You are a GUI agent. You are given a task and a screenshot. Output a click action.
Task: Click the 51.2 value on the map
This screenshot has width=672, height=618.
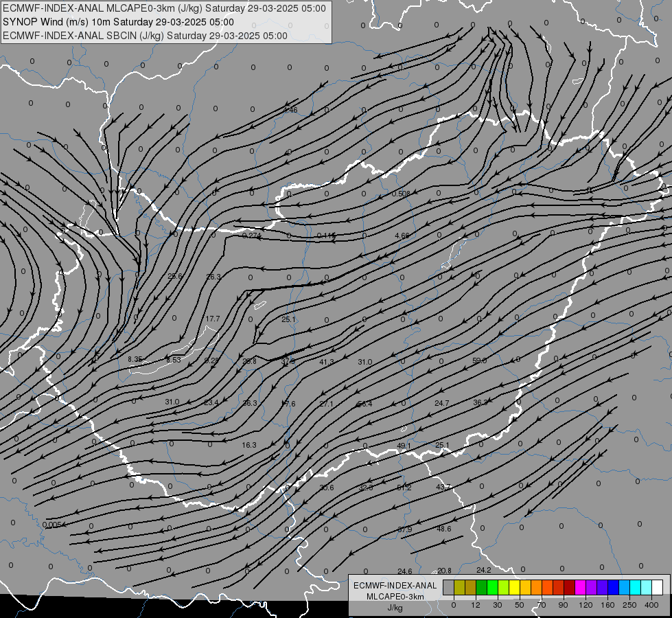[404, 488]
